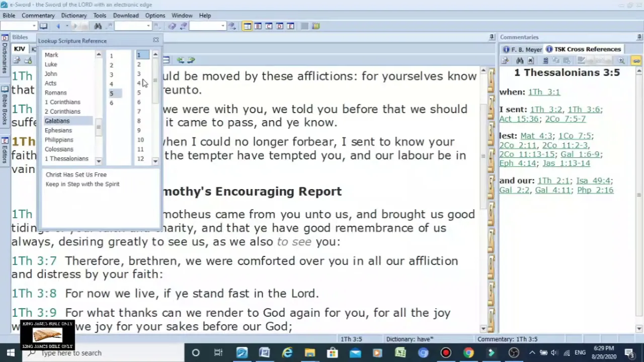The height and width of the screenshot is (362, 644).
Task: Click the Bible panel print icon
Action: coord(27,60)
